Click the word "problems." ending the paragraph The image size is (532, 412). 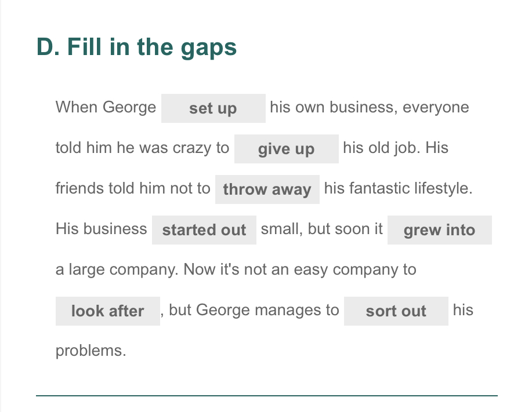click(x=91, y=351)
